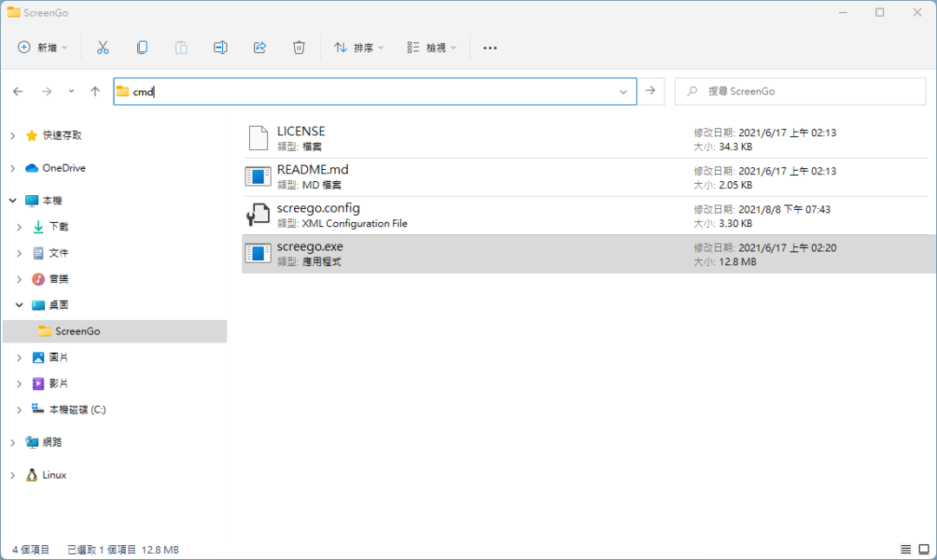Viewport: 937px width, 560px height.
Task: Click the 搜尋 ScreenGo search box
Action: click(801, 91)
